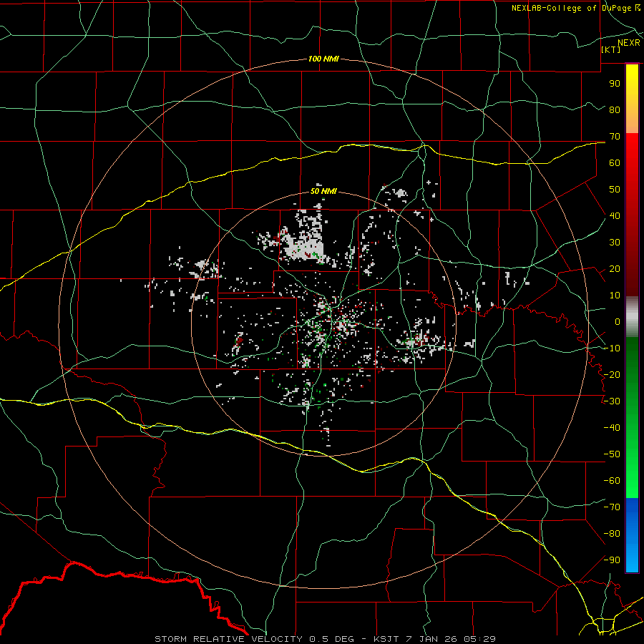
Task: Click the -90 scale label
Action: coord(612,560)
